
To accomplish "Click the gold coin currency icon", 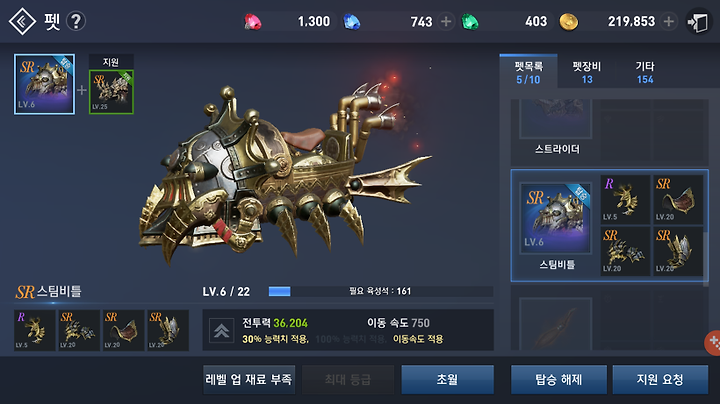I will click(x=568, y=22).
